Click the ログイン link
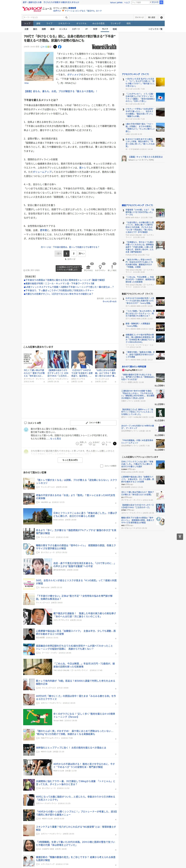186x868 pixels. [57, 11]
